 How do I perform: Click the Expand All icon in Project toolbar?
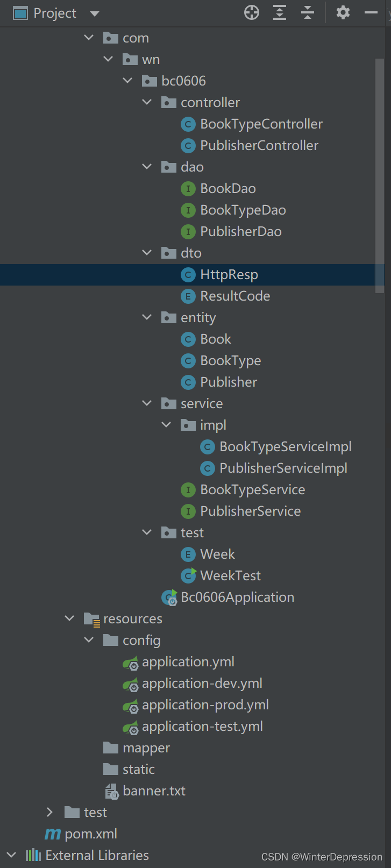(279, 12)
